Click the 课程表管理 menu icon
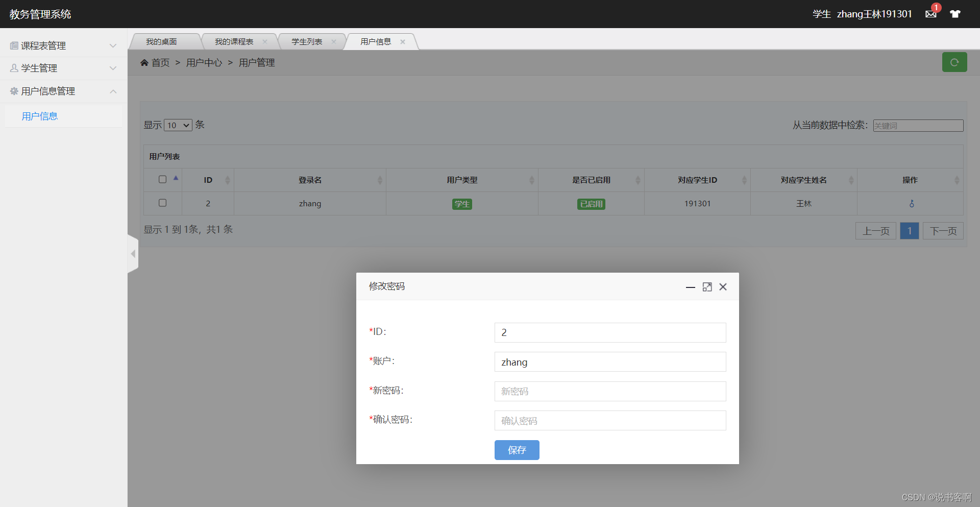The width and height of the screenshot is (980, 507). pos(14,45)
